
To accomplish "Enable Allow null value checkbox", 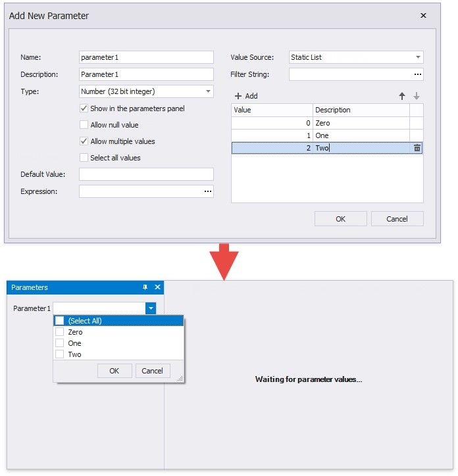I will coord(84,125).
